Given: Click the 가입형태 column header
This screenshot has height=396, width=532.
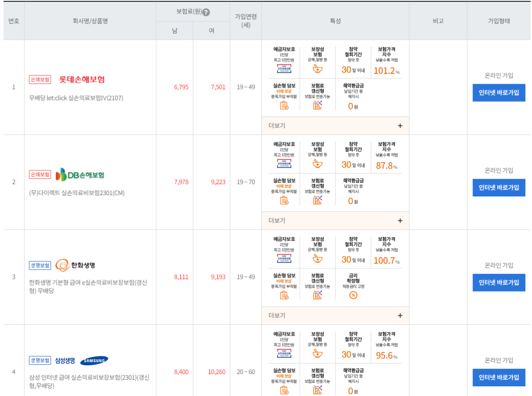Looking at the screenshot, I should [x=499, y=21].
